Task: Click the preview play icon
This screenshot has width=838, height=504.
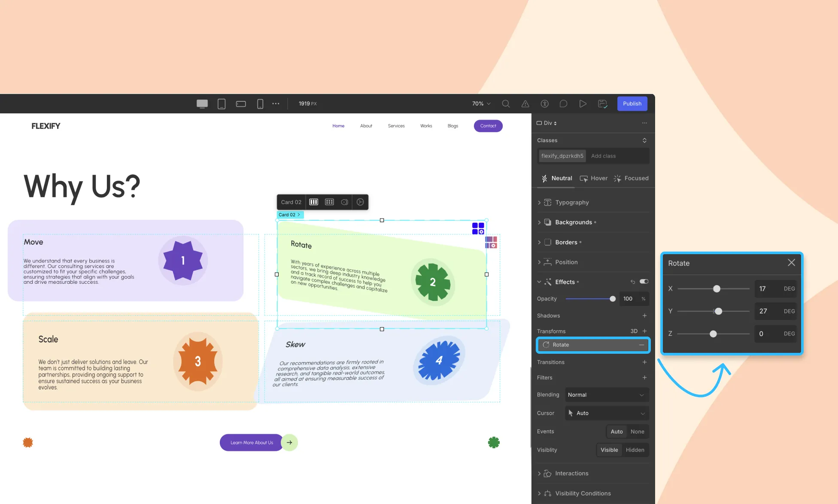Action: (x=583, y=104)
